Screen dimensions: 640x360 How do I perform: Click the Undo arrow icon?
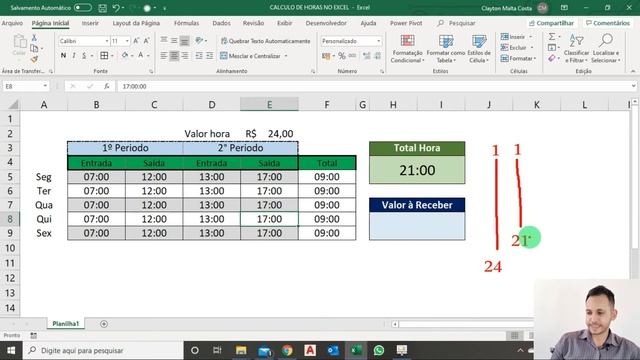click(116, 8)
